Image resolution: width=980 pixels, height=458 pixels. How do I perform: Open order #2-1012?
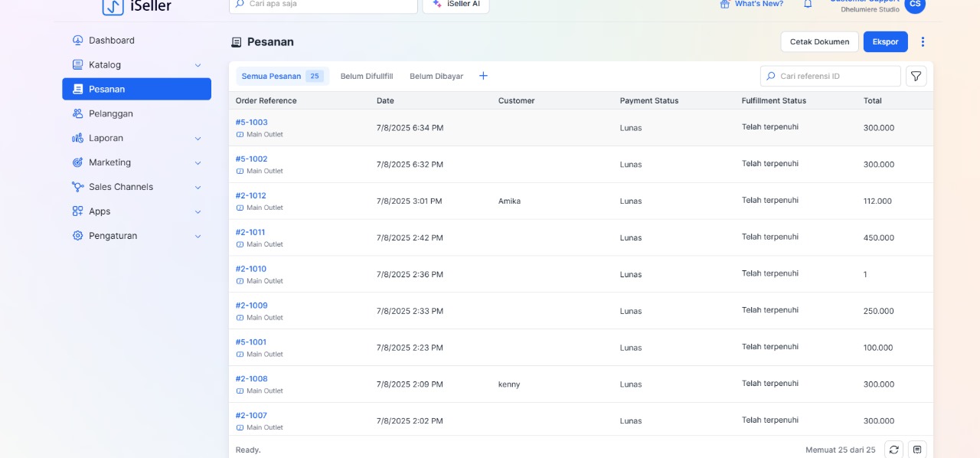(250, 196)
